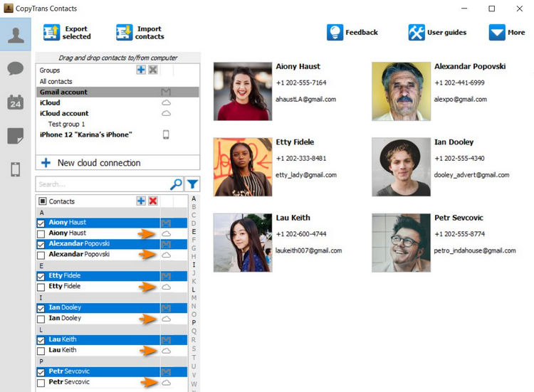Click email ahaustLA@gmail.com
534x392 pixels.
point(306,100)
